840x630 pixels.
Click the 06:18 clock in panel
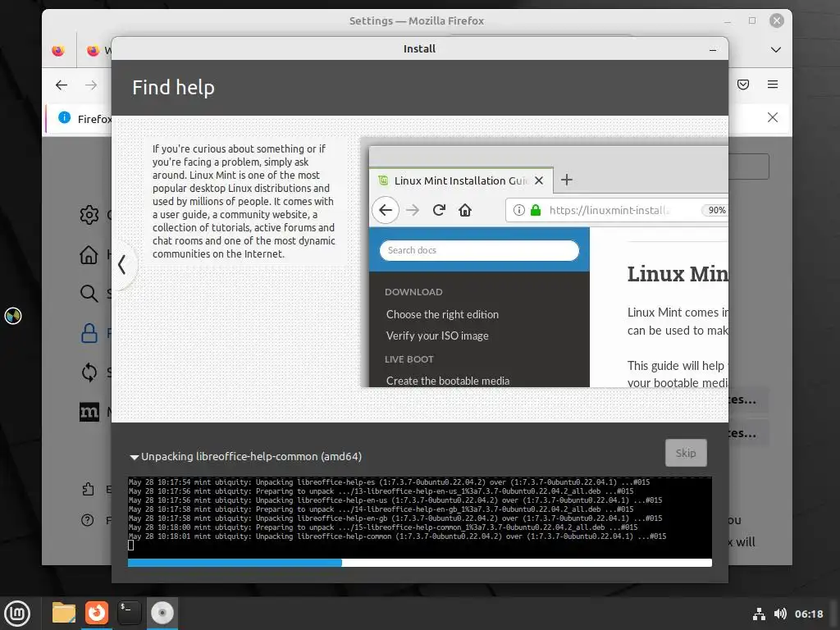coord(808,614)
